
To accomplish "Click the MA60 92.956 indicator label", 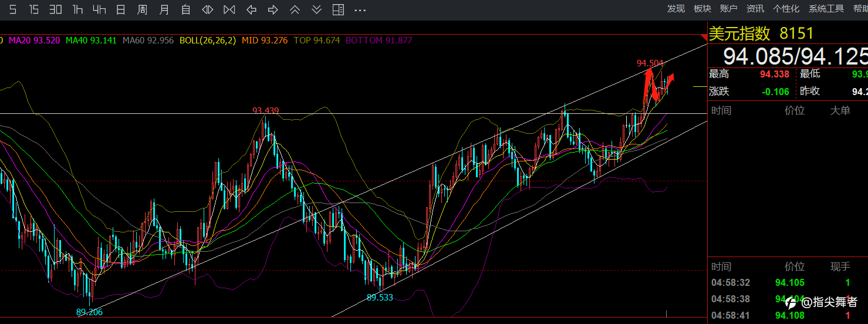I will click(148, 41).
